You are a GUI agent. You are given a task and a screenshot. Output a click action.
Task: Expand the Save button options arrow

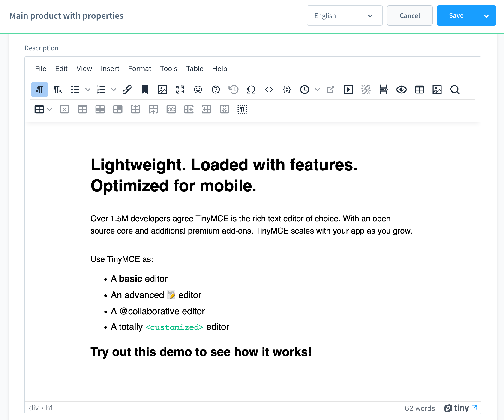point(486,16)
